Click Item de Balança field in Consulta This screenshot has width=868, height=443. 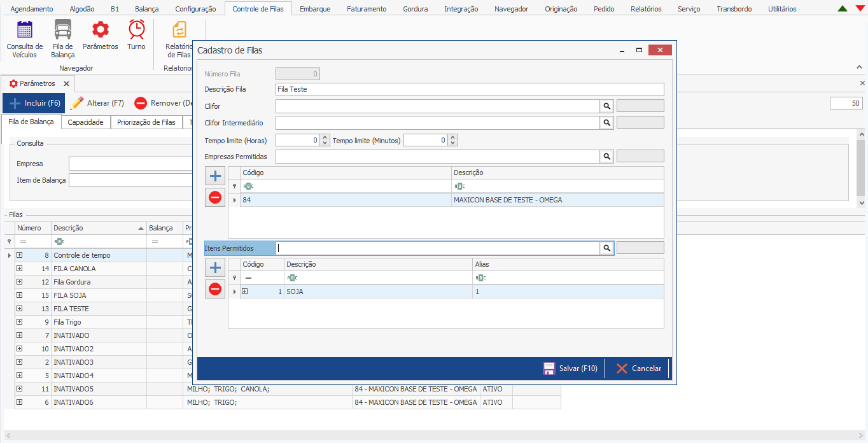tap(130, 180)
